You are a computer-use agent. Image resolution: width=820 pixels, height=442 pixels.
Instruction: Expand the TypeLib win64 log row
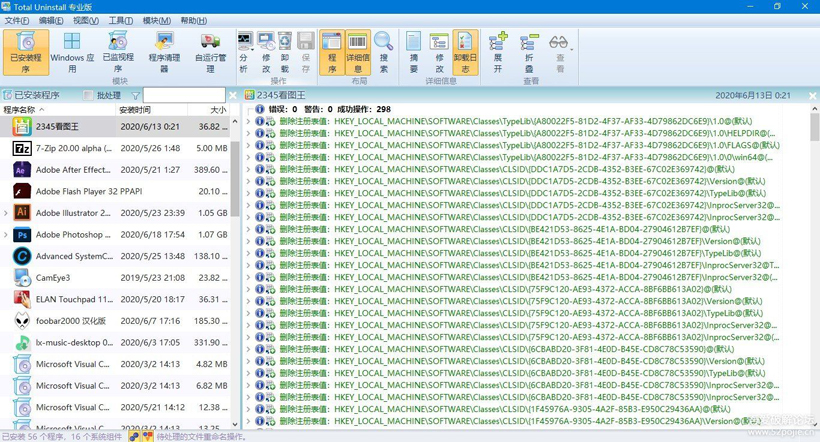point(248,157)
